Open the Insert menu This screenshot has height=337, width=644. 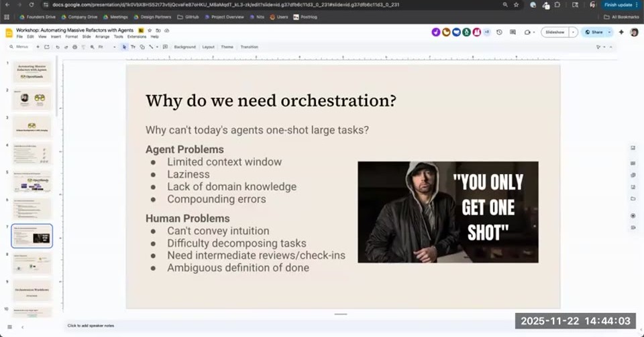click(56, 36)
